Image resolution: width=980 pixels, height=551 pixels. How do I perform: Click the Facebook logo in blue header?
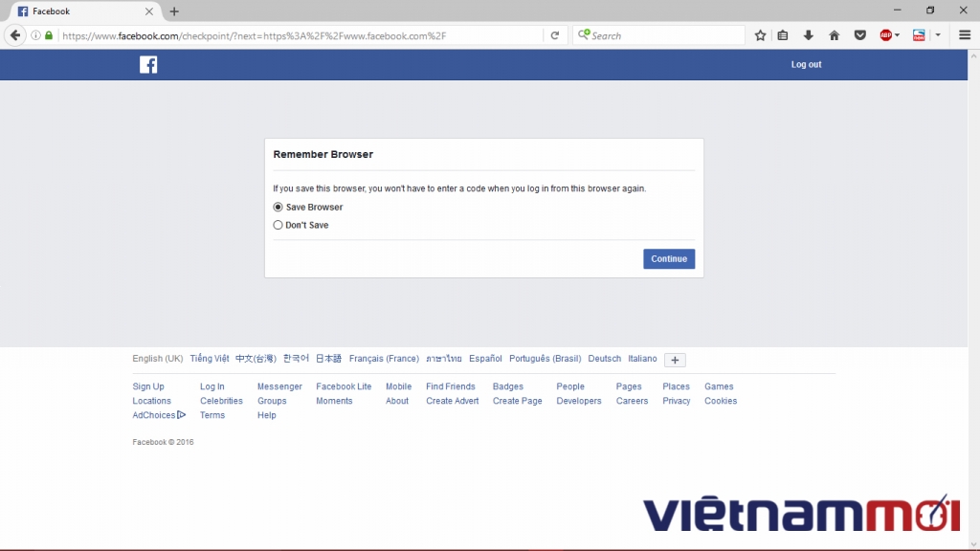coord(148,64)
